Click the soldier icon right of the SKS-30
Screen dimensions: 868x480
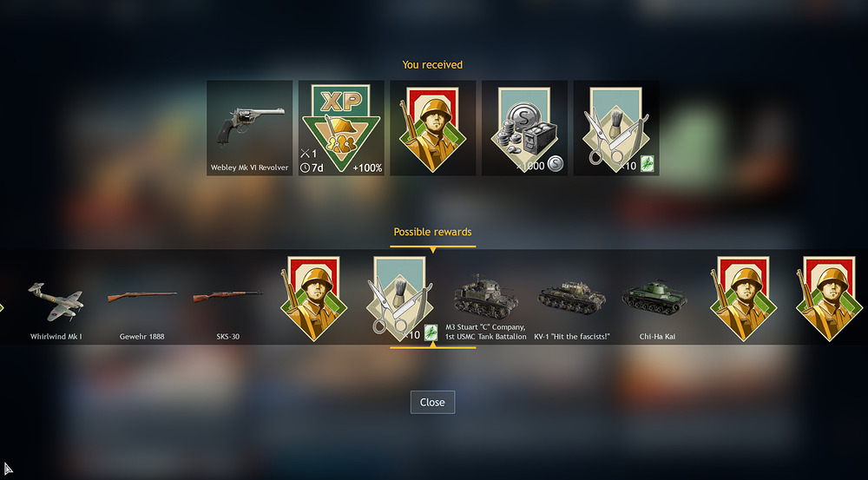(313, 298)
